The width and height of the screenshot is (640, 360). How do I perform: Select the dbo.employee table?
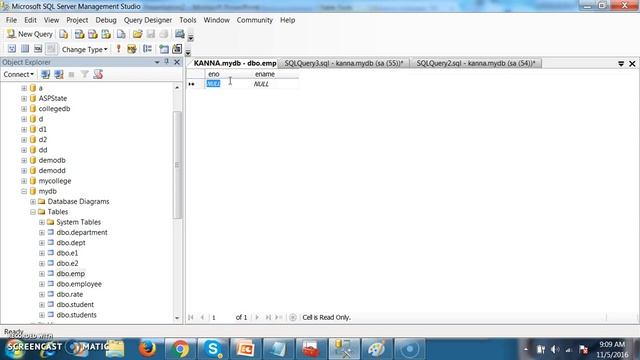pos(79,284)
